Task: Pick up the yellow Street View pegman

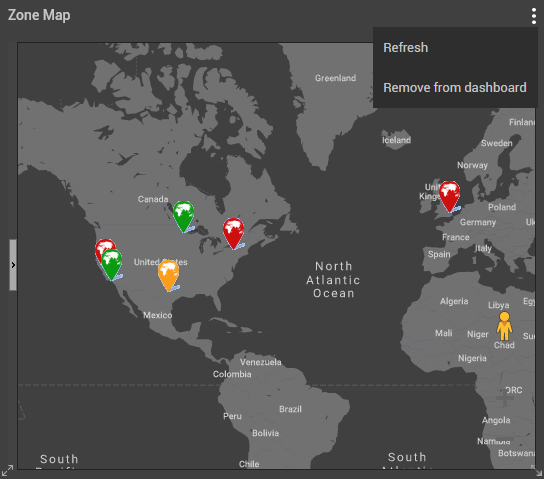Action: 504,326
